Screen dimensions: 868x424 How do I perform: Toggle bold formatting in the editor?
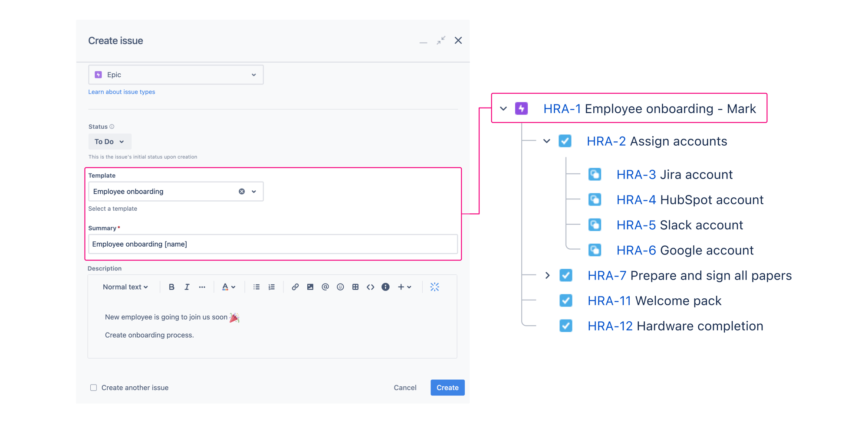[x=171, y=287]
